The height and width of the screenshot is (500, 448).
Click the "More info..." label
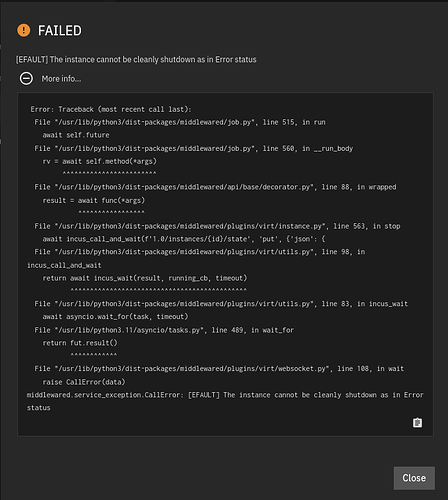[x=61, y=79]
